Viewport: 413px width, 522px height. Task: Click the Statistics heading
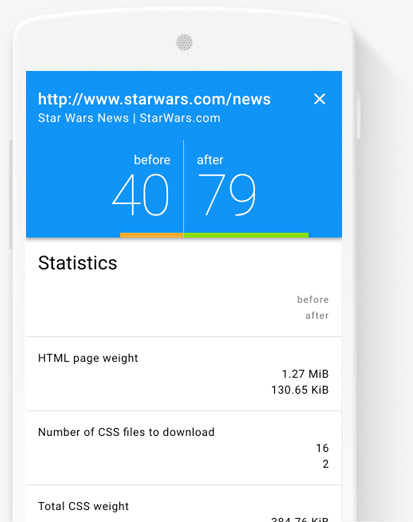[x=78, y=263]
